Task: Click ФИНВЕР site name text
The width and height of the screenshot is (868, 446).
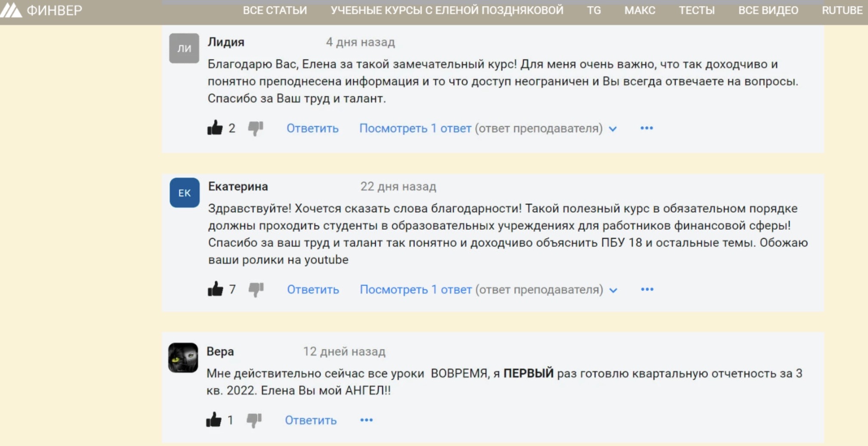Action: click(x=54, y=10)
